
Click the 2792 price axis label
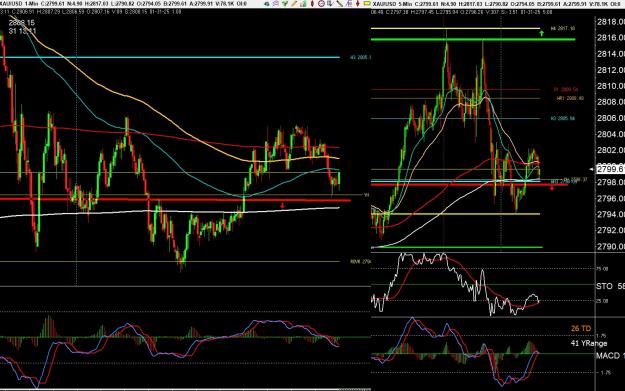tap(610, 230)
